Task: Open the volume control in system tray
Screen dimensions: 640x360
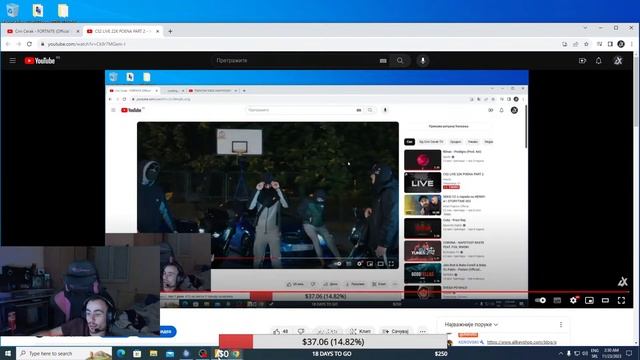Action: (585, 353)
